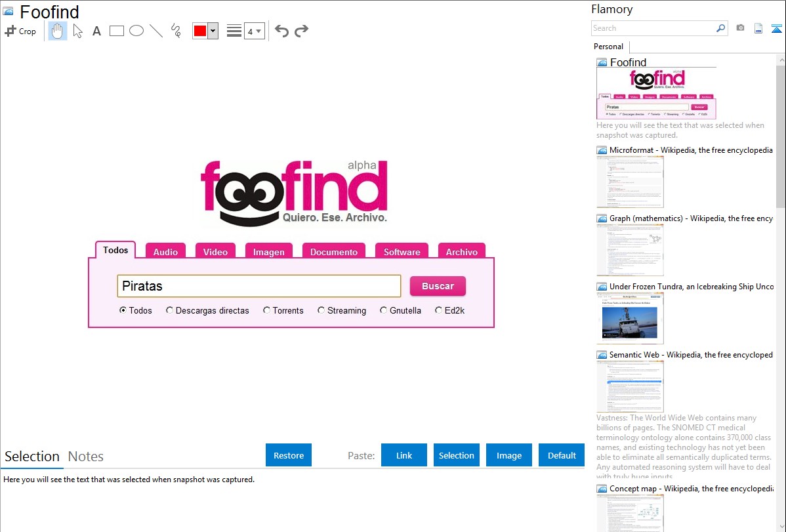Pick the ellipse drawing tool

pos(136,31)
